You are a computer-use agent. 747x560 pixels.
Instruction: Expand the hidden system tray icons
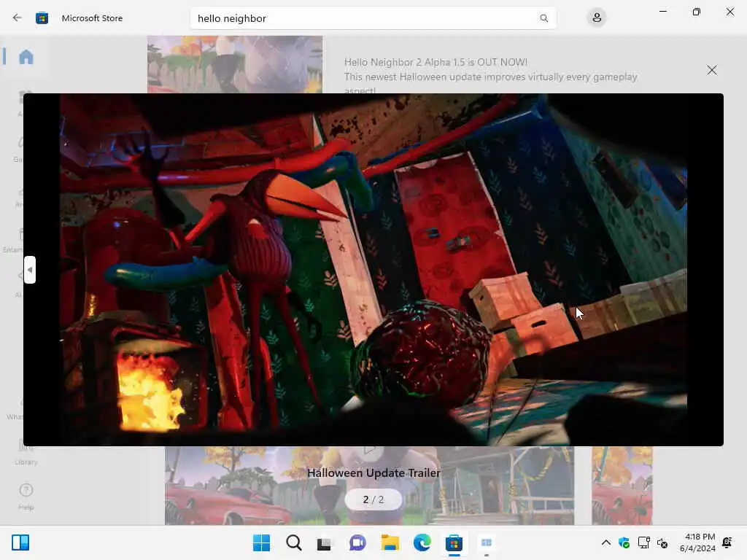[605, 542]
